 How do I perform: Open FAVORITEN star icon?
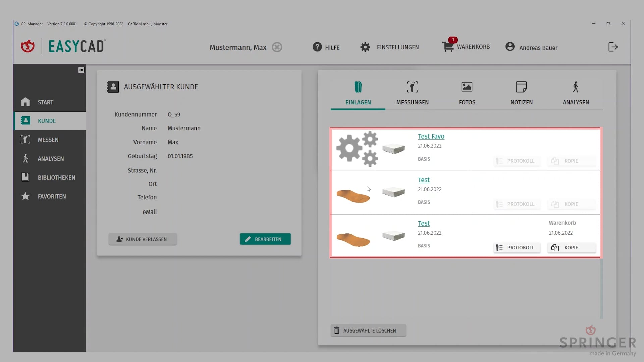[25, 196]
